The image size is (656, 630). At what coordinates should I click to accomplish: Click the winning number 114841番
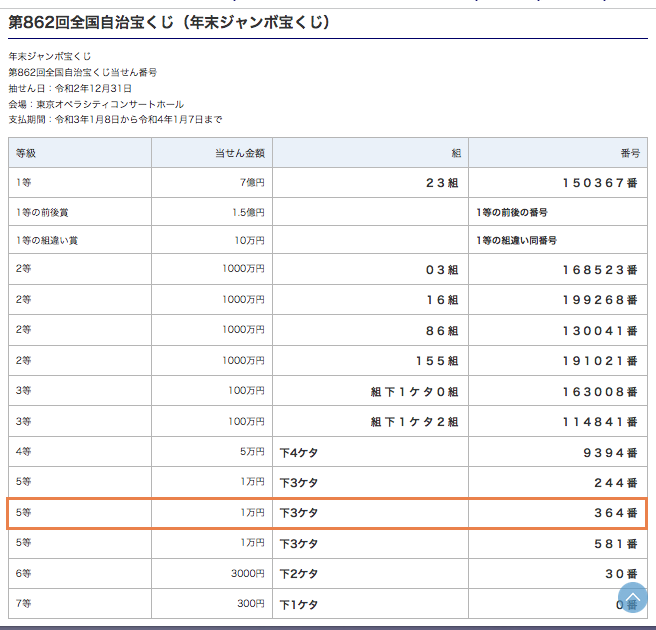tap(600, 422)
